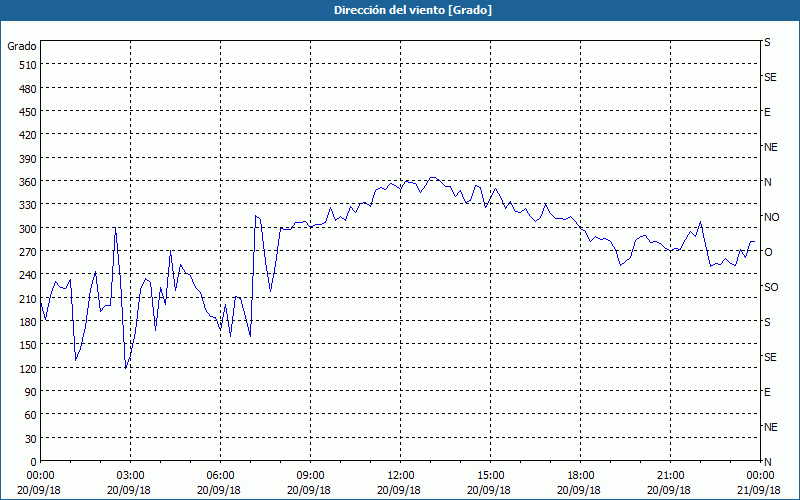Click the 03:00 time label on x-axis
The height and width of the screenshot is (500, 800).
tap(131, 476)
